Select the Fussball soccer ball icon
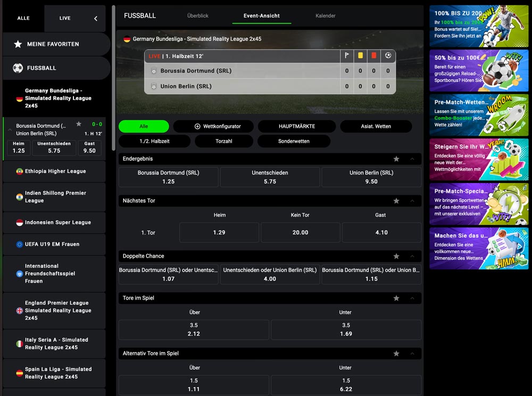532x396 pixels. 18,68
